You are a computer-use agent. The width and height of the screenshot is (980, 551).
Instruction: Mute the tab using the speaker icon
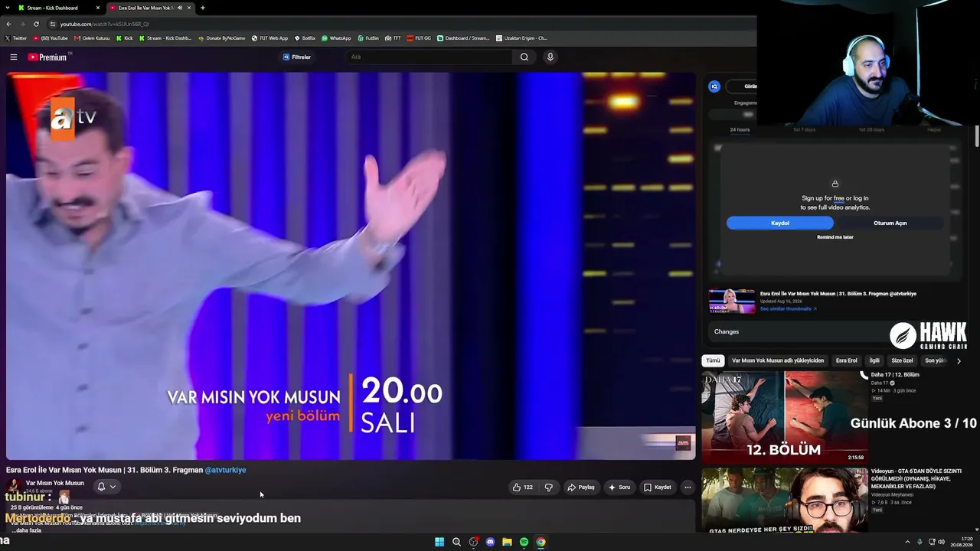pos(180,8)
